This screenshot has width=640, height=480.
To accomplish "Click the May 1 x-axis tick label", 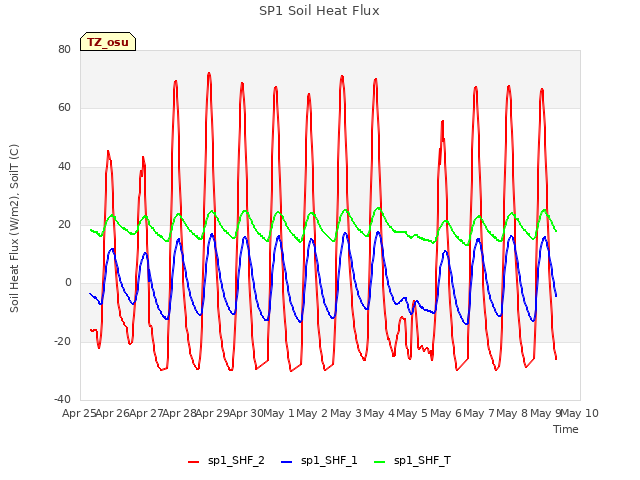I will point(279,413).
